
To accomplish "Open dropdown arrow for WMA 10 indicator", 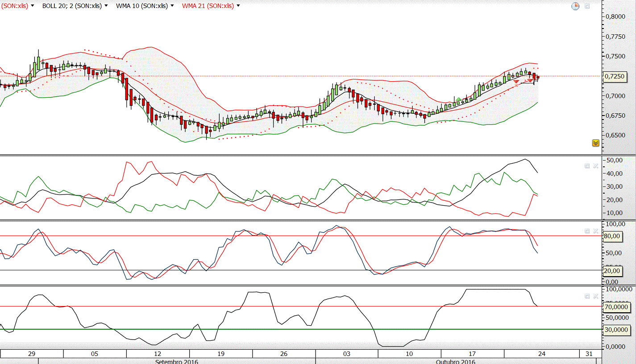I will click(x=172, y=6).
